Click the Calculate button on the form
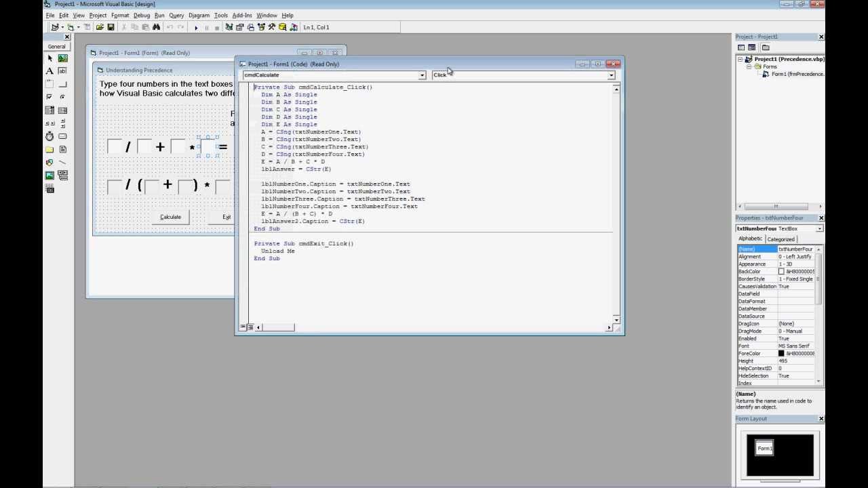The width and height of the screenshot is (868, 488). pyautogui.click(x=170, y=217)
